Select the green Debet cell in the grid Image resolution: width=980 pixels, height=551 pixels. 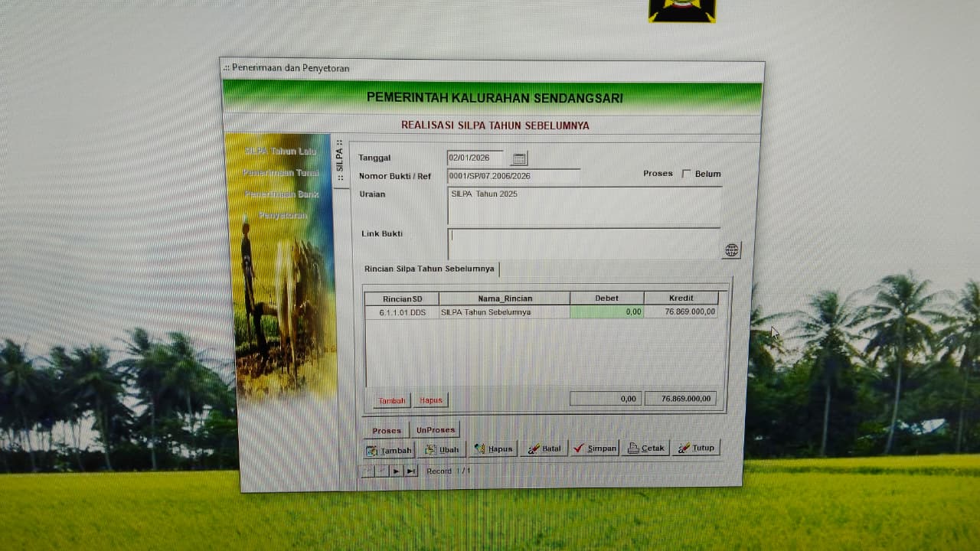pos(606,312)
